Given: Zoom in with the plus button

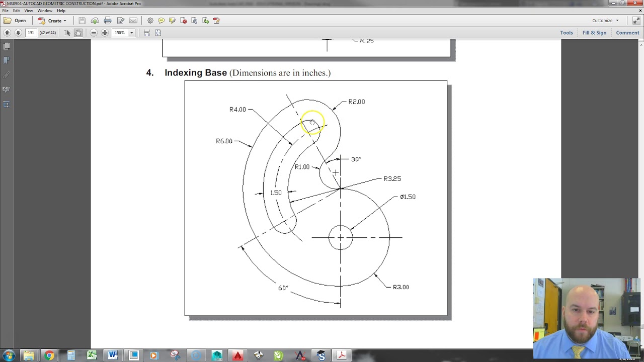Looking at the screenshot, I should (x=105, y=33).
